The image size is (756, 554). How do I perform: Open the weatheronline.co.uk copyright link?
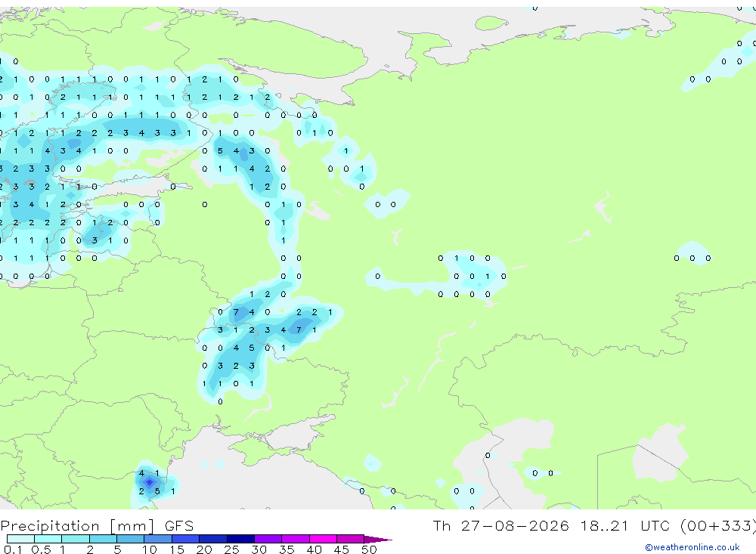coord(692,547)
